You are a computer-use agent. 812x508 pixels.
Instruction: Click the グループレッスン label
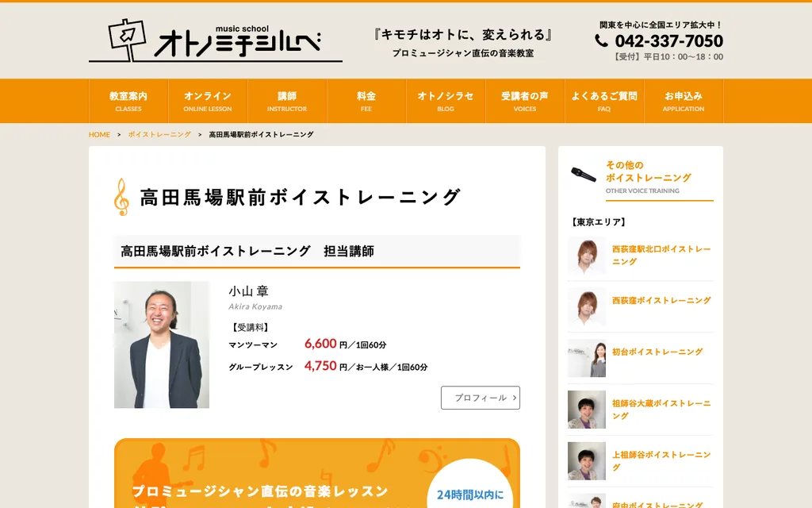260,367
